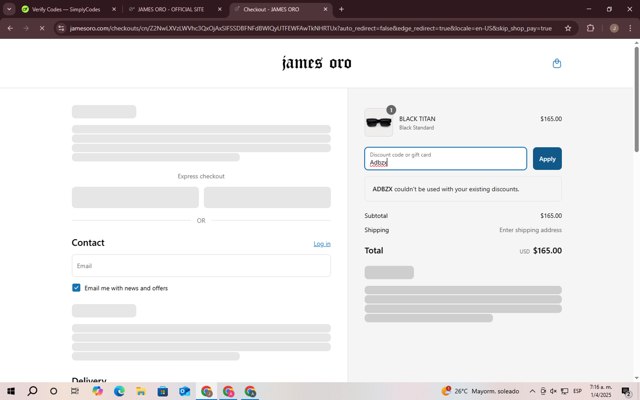Open the Windows Start menu
Viewport: 640px width, 400px height.
11,391
